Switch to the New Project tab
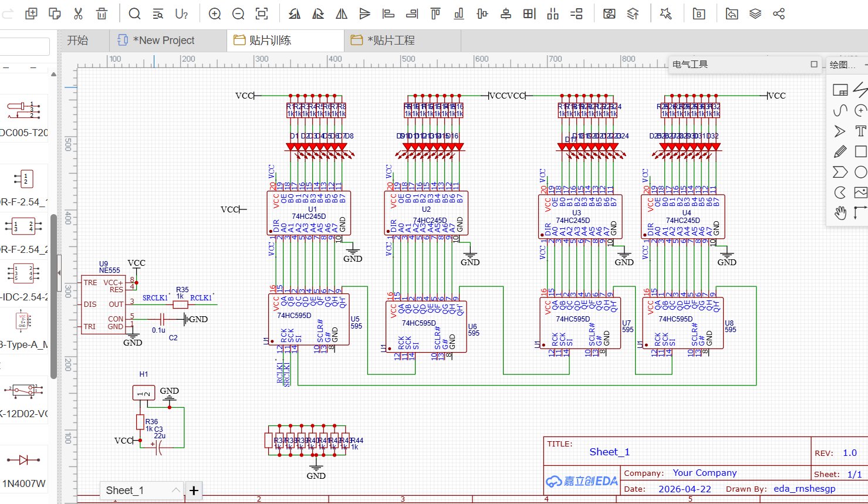This screenshot has height=504, width=868. click(163, 40)
